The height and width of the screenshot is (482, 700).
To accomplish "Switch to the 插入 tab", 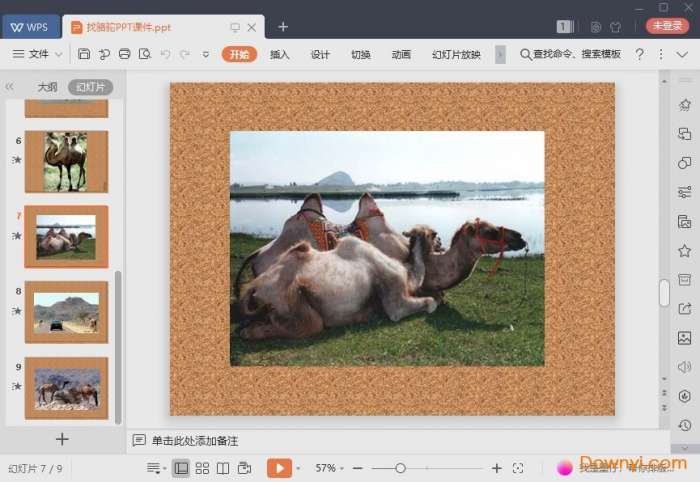I will [279, 54].
